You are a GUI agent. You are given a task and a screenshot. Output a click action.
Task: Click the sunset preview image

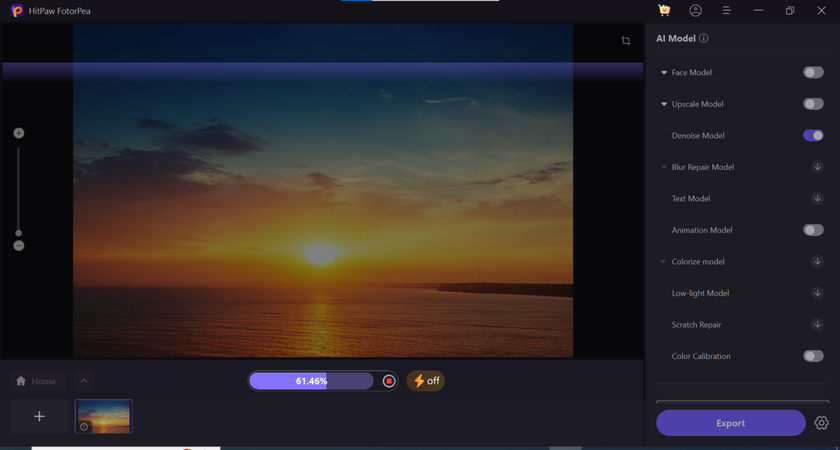coord(323,190)
